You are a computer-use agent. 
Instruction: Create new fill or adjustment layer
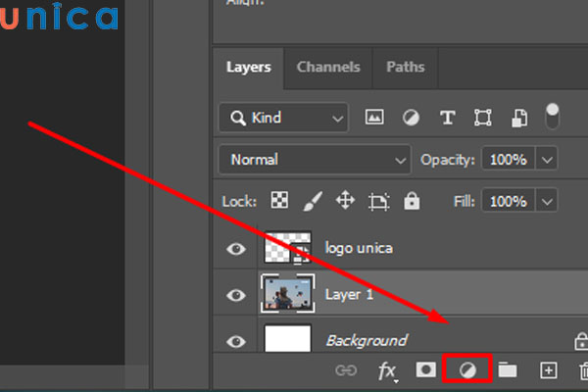[x=467, y=370]
